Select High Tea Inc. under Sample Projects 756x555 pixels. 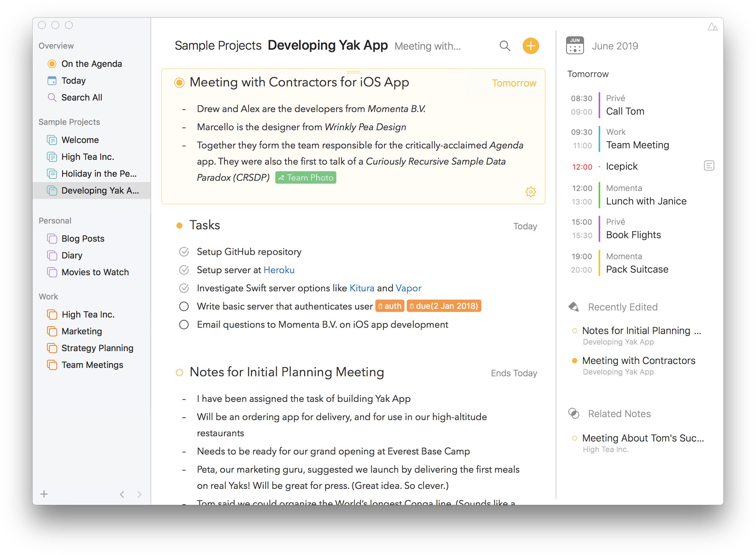click(91, 157)
